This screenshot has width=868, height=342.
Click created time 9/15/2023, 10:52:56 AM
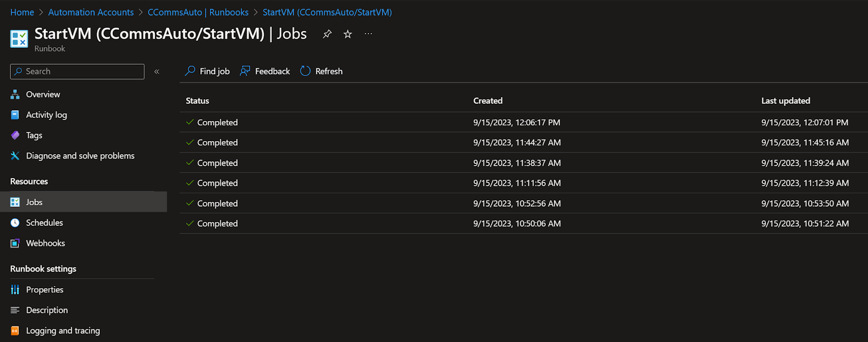click(x=517, y=204)
